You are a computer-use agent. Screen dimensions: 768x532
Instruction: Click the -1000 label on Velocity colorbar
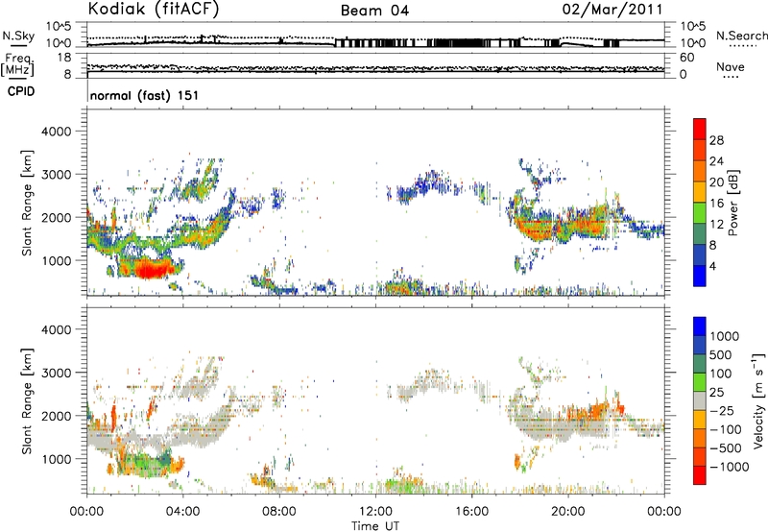730,467
